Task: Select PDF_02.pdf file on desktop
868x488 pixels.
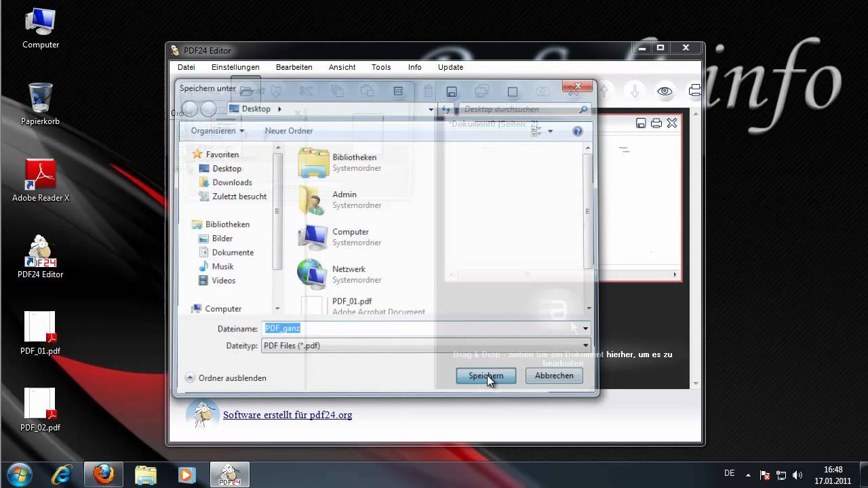Action: (41, 410)
